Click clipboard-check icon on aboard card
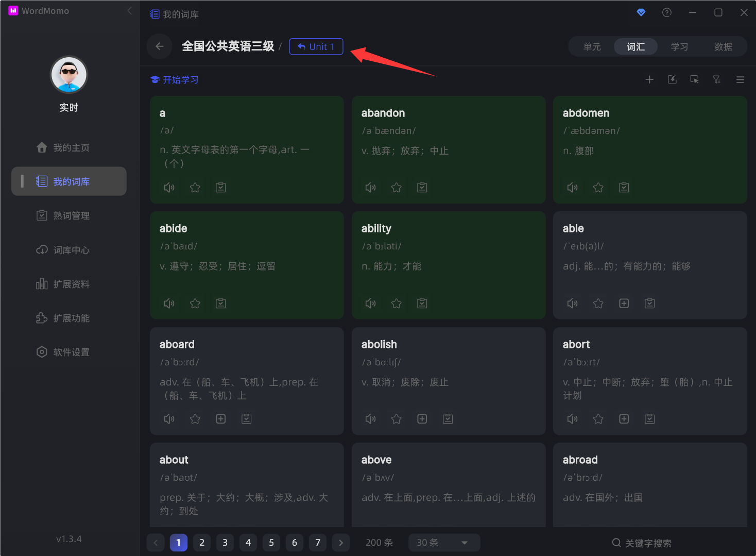This screenshot has height=556, width=756. click(x=247, y=419)
